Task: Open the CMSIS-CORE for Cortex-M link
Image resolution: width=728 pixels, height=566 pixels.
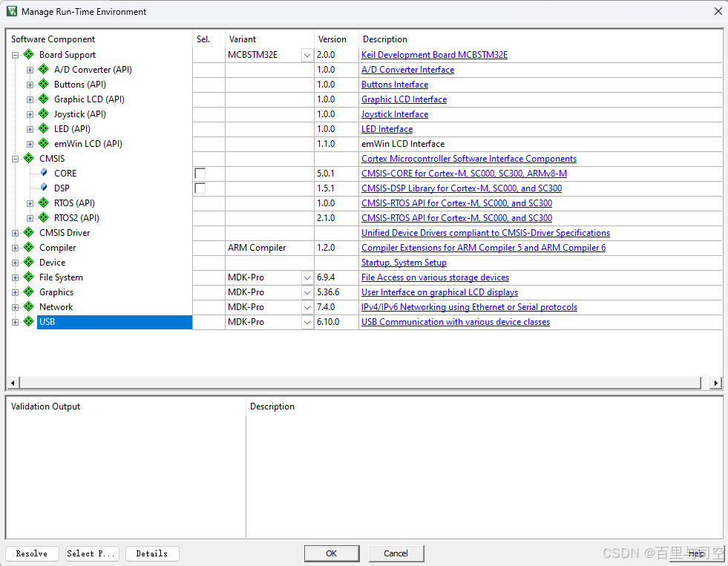Action: pyautogui.click(x=465, y=174)
